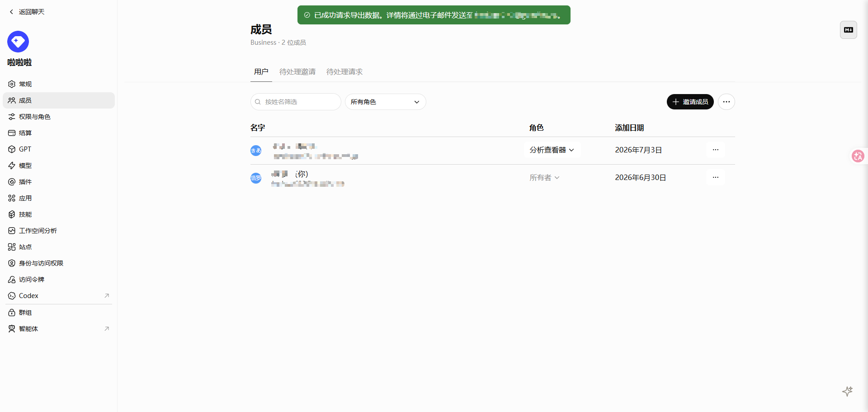Image resolution: width=868 pixels, height=412 pixels.
Task: Open the 插件 page
Action: tap(59, 182)
